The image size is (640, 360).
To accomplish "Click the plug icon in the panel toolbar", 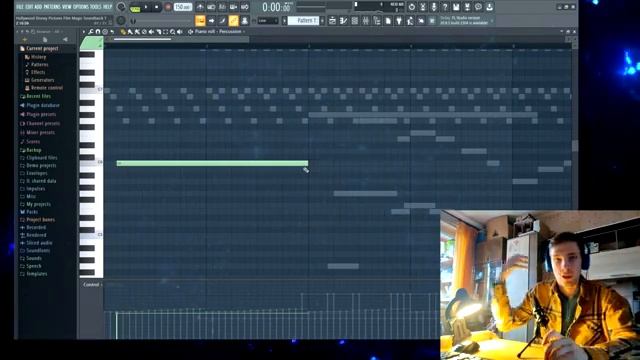I will 399,20.
